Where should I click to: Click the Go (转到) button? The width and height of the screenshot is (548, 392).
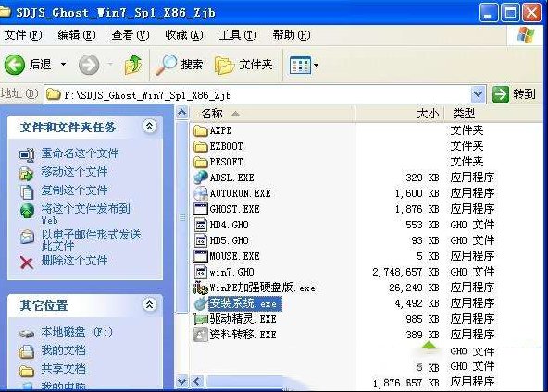tap(514, 94)
